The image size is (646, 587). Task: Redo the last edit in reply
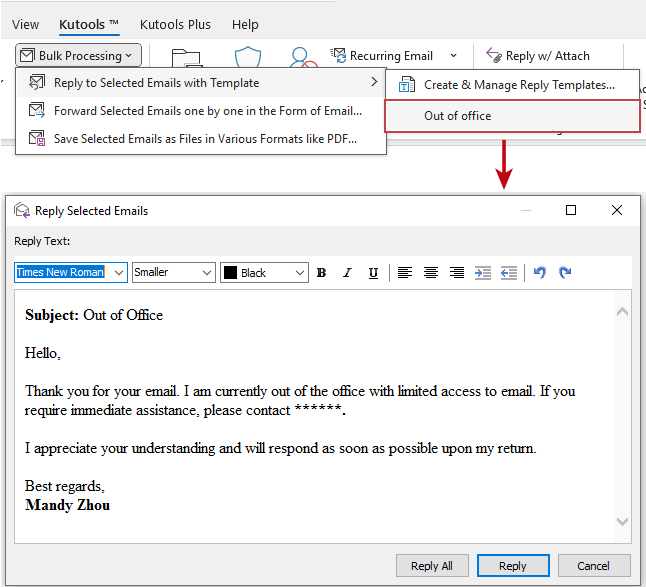(566, 273)
